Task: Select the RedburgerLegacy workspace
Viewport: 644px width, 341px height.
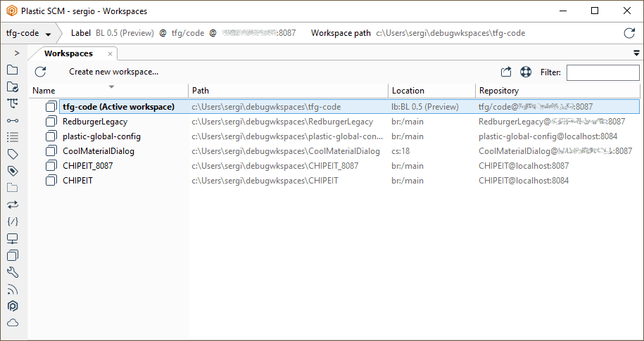Action: [95, 122]
